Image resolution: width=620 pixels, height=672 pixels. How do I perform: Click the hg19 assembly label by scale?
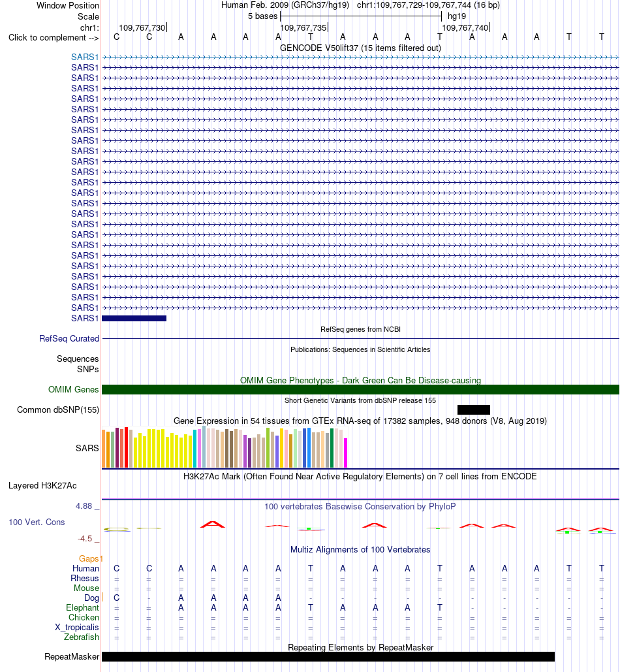(x=457, y=16)
